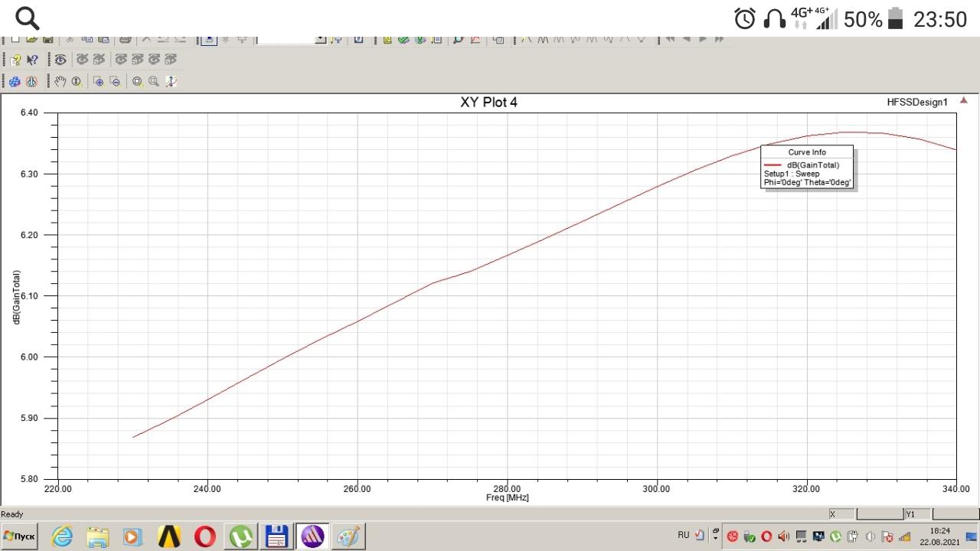Click the HFSSDesign1 label on the plot
The image size is (980, 551).
(917, 102)
